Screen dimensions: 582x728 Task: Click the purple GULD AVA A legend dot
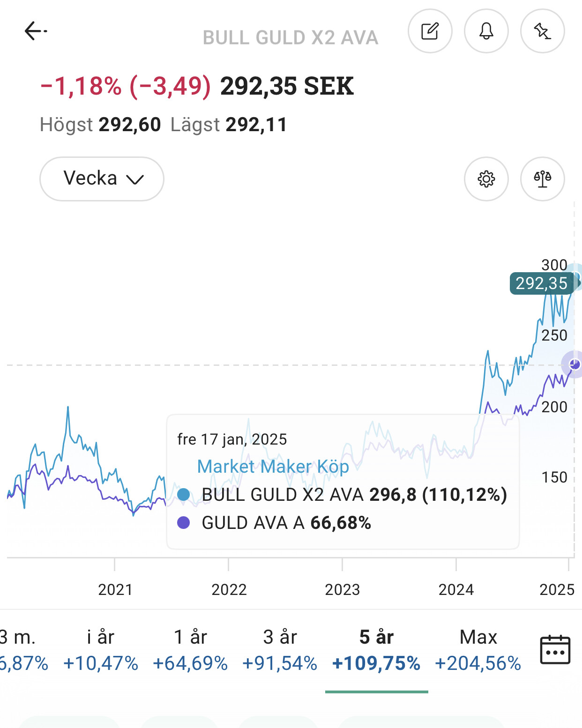coord(184,523)
